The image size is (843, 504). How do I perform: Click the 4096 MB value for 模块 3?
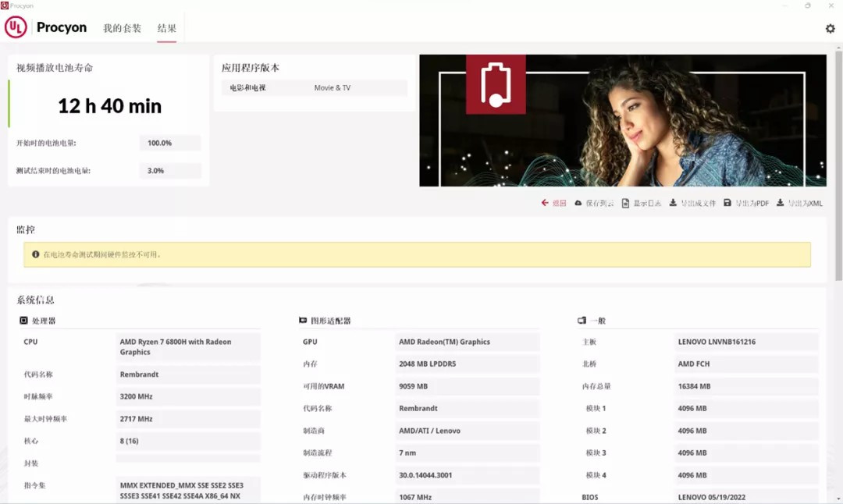(746, 453)
